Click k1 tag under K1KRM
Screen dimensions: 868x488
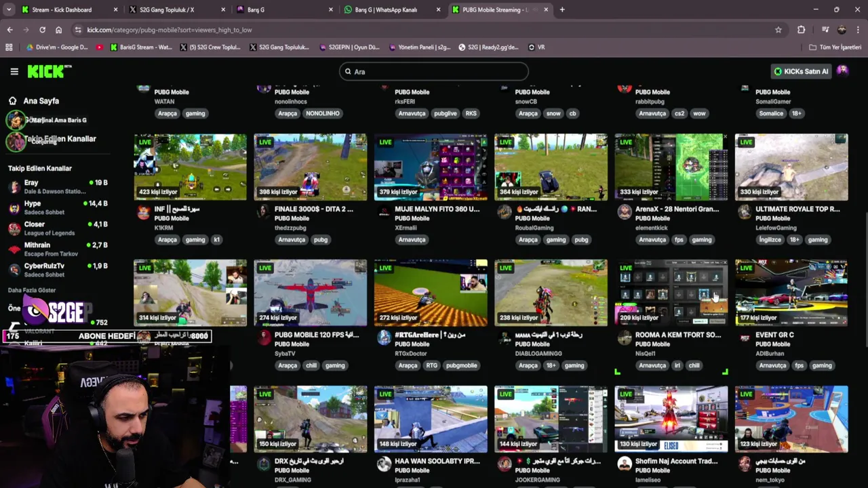(217, 239)
